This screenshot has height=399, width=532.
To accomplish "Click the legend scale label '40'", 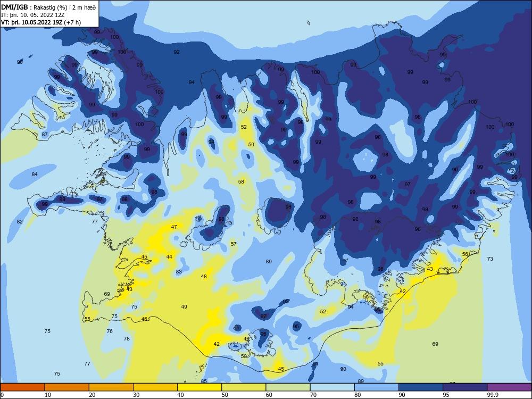I will point(181,395).
